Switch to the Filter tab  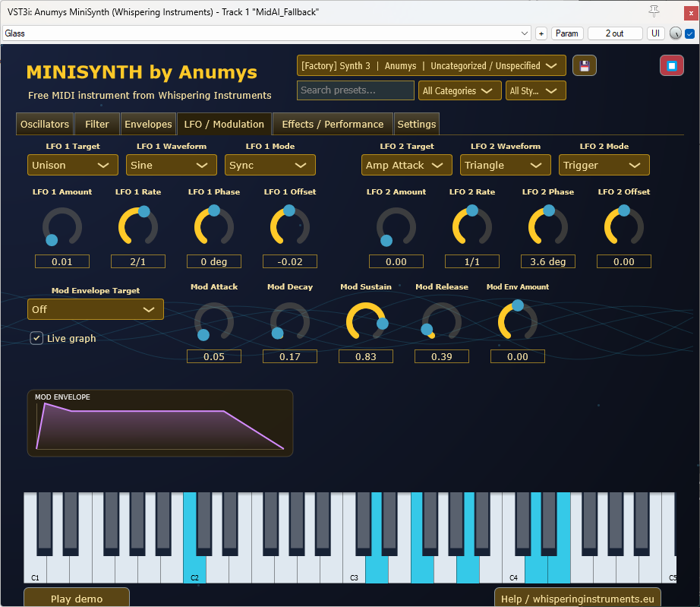coord(97,124)
